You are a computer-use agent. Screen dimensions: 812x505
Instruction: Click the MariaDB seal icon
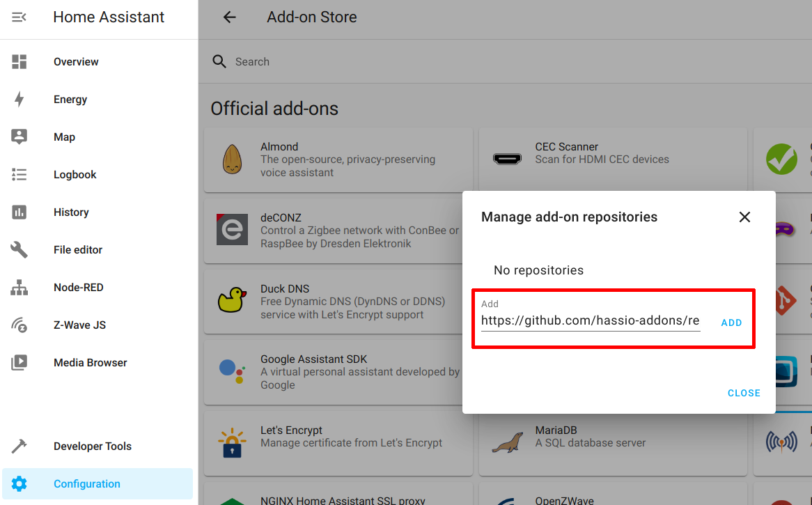507,443
